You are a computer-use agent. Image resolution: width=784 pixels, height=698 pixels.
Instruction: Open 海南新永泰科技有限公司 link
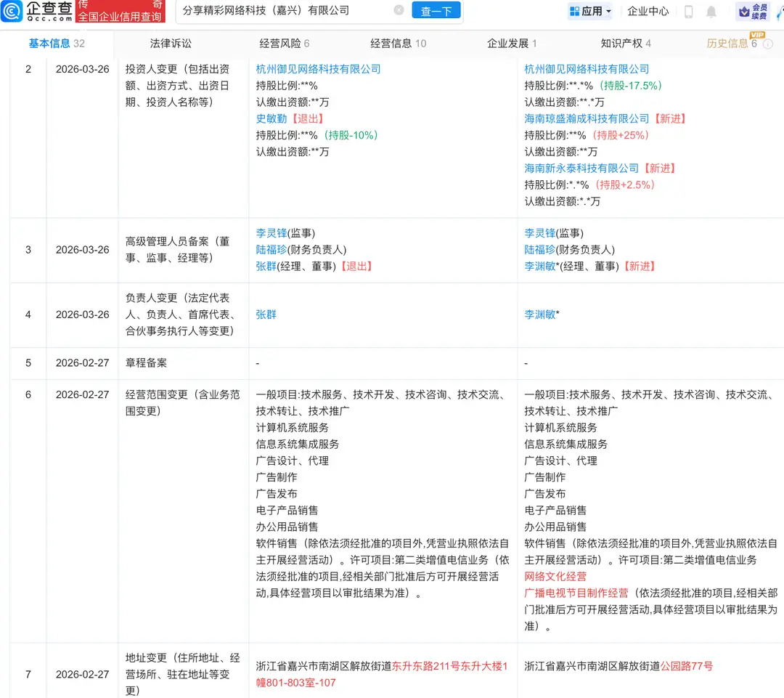coord(581,168)
